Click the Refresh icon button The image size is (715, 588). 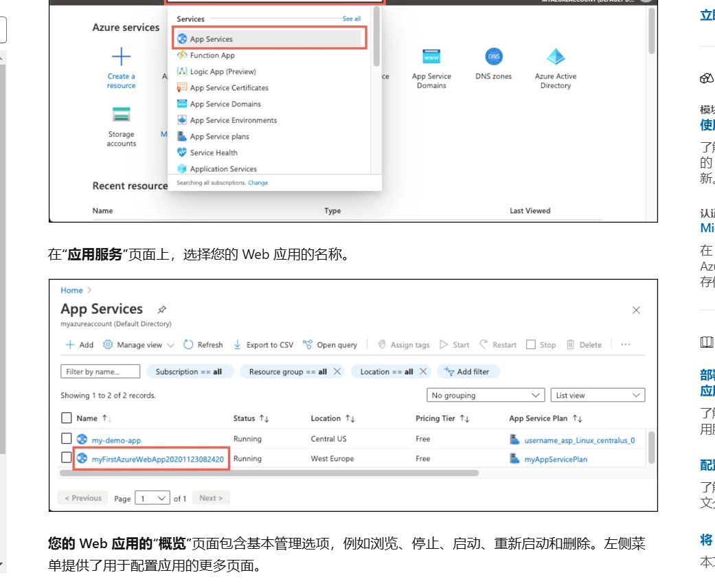pyautogui.click(x=188, y=344)
